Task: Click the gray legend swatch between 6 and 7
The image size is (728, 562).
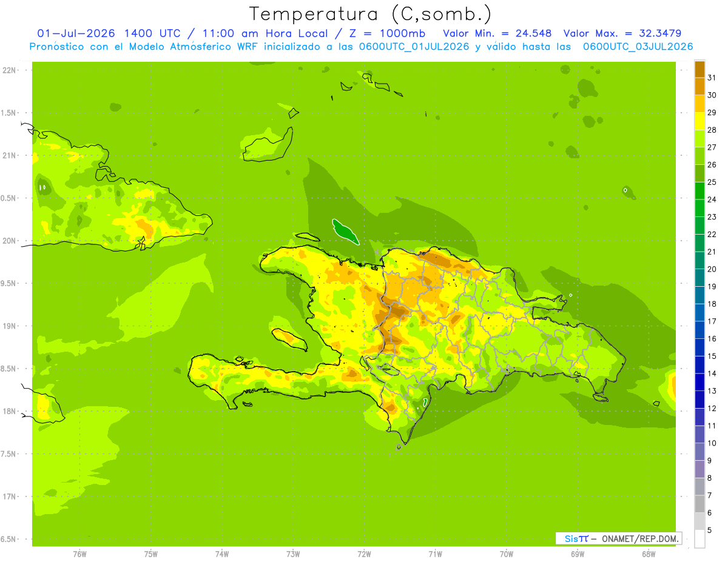Action: [x=699, y=504]
